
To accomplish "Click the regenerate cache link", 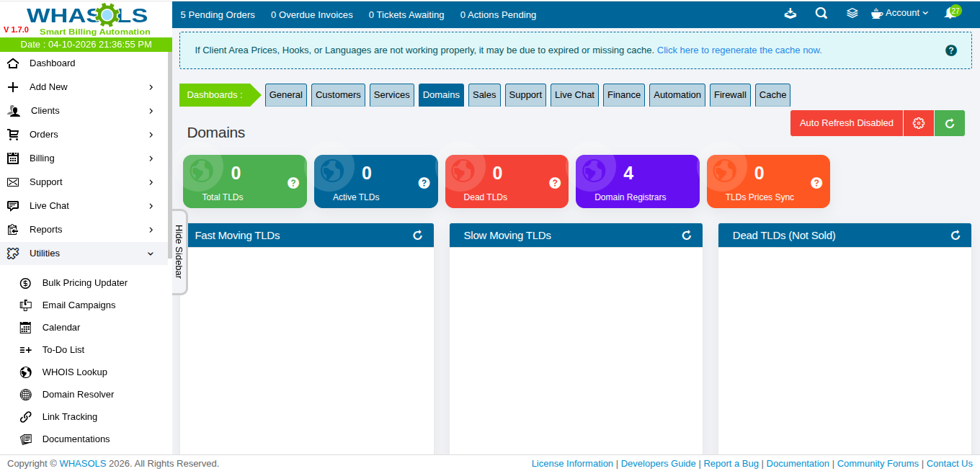I will pyautogui.click(x=739, y=50).
